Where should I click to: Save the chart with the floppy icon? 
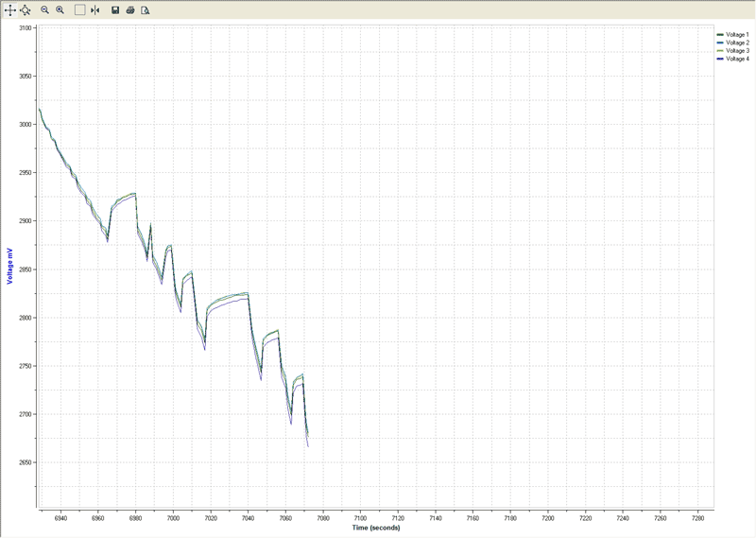(x=115, y=10)
